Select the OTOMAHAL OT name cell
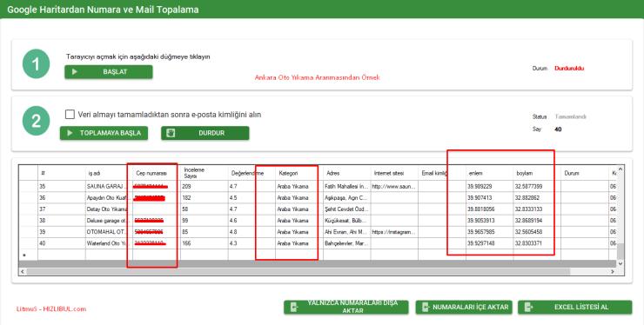The width and height of the screenshot is (644, 325). pos(109,232)
